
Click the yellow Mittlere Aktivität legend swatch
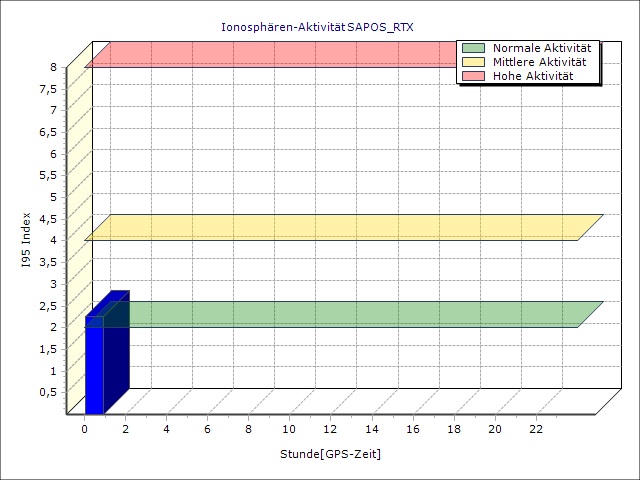(473, 62)
